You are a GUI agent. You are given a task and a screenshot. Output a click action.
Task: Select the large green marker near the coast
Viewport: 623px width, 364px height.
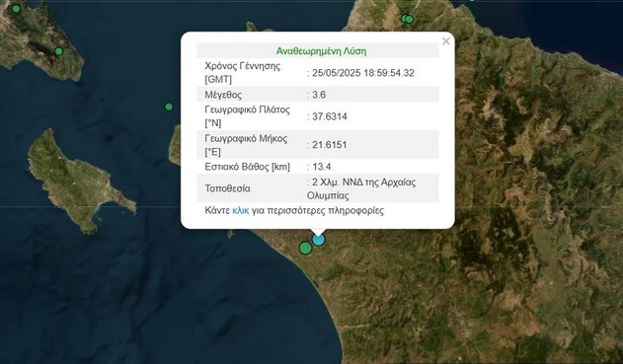click(305, 248)
